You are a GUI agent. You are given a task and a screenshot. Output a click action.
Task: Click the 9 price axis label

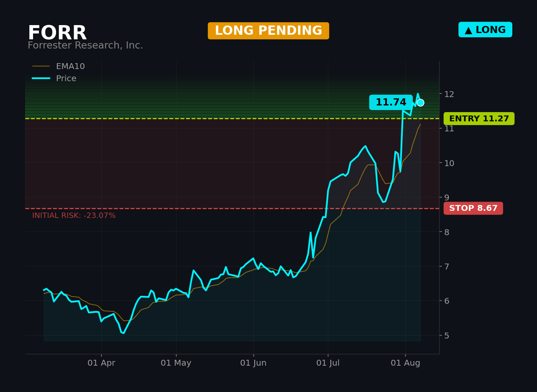tap(447, 197)
